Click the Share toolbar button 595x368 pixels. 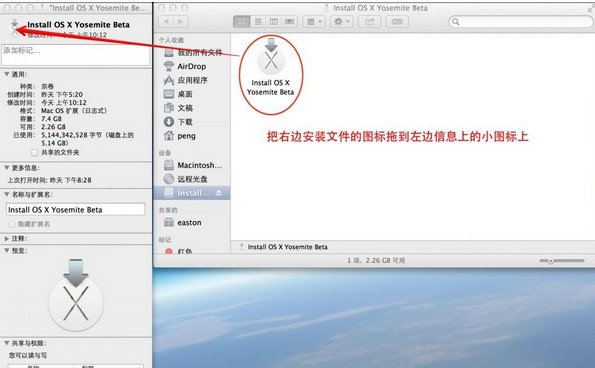point(370,22)
